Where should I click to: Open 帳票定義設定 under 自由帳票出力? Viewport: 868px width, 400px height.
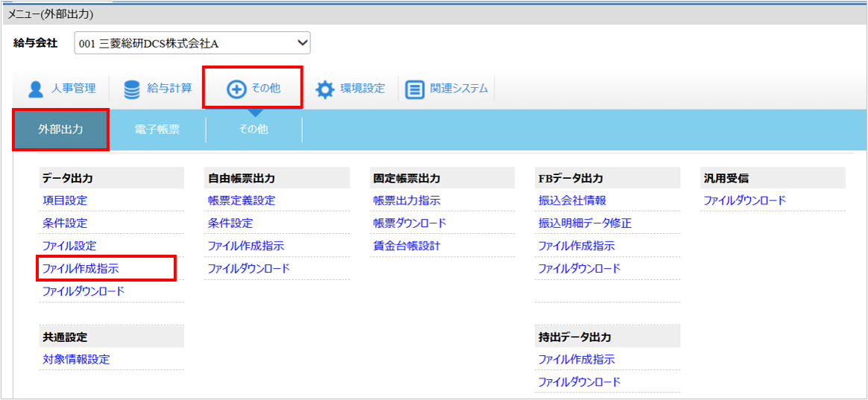(242, 200)
